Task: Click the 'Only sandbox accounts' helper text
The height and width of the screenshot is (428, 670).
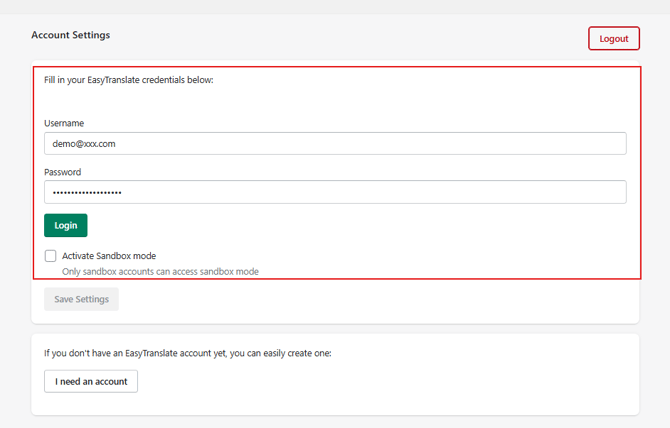Action: pyautogui.click(x=160, y=271)
